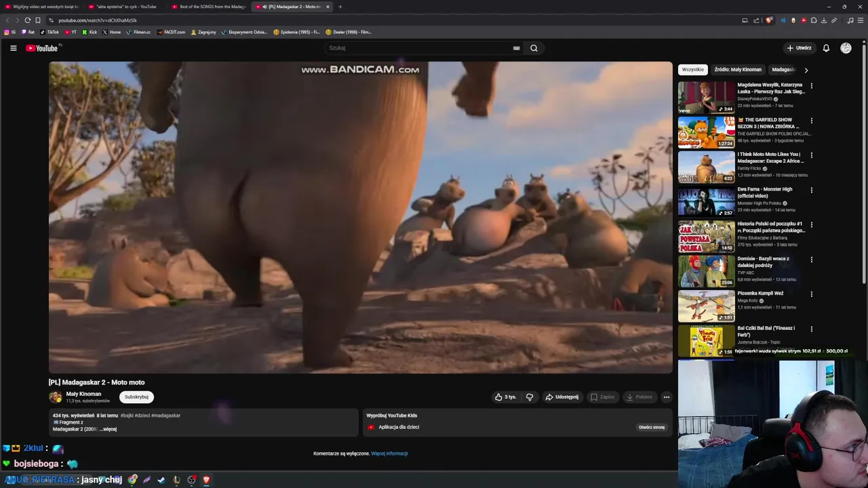Open the Więcej informacji link
Screen dimensions: 868x488
pyautogui.click(x=389, y=453)
